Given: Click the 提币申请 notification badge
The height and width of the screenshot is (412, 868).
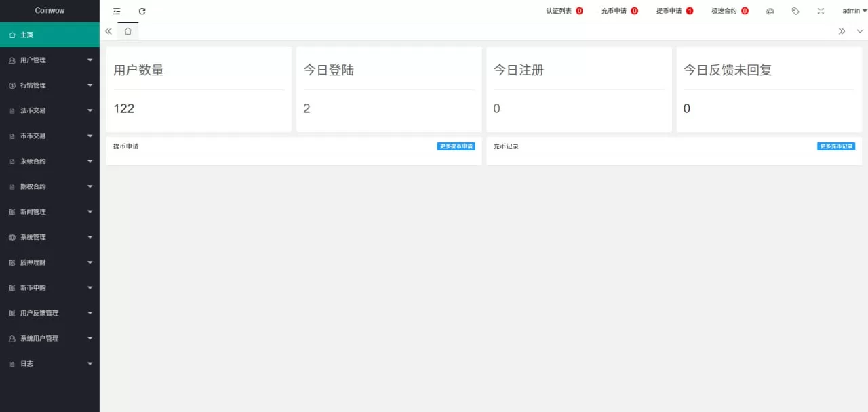Looking at the screenshot, I should pyautogui.click(x=691, y=11).
